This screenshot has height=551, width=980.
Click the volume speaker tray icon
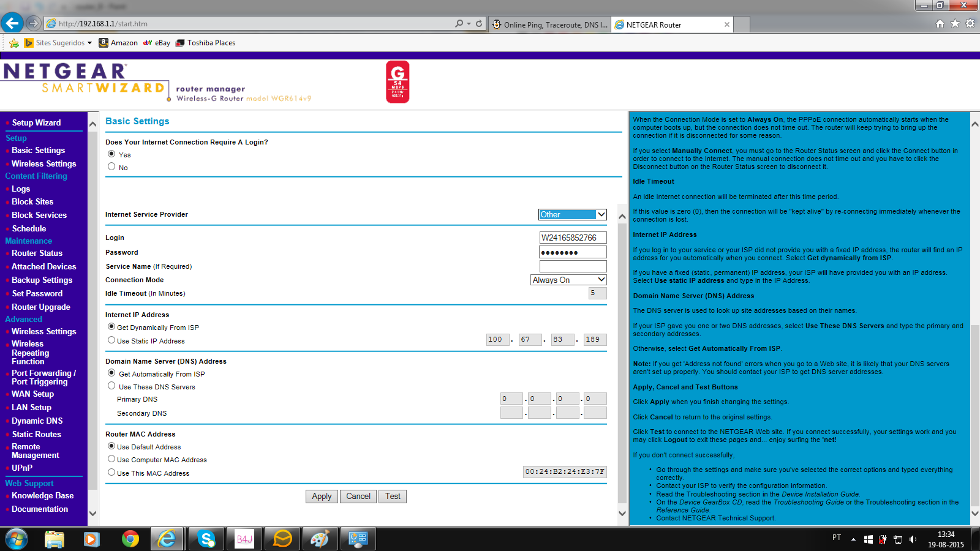click(913, 539)
